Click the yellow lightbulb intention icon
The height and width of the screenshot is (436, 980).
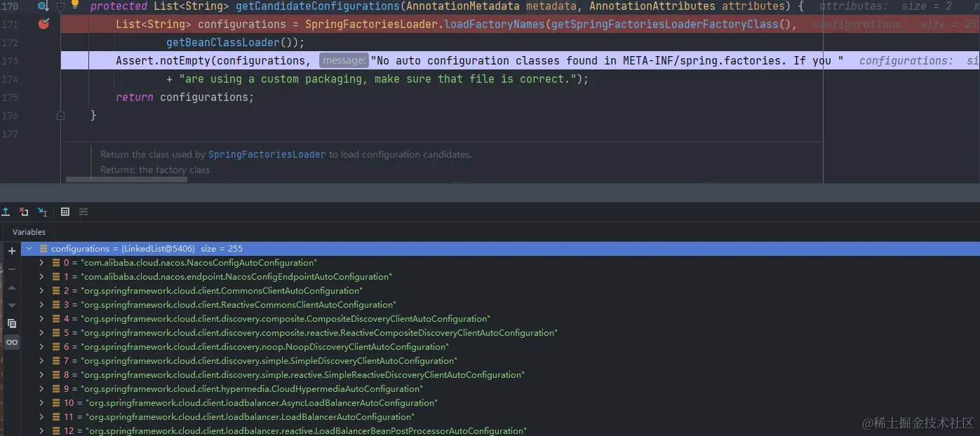tap(75, 5)
